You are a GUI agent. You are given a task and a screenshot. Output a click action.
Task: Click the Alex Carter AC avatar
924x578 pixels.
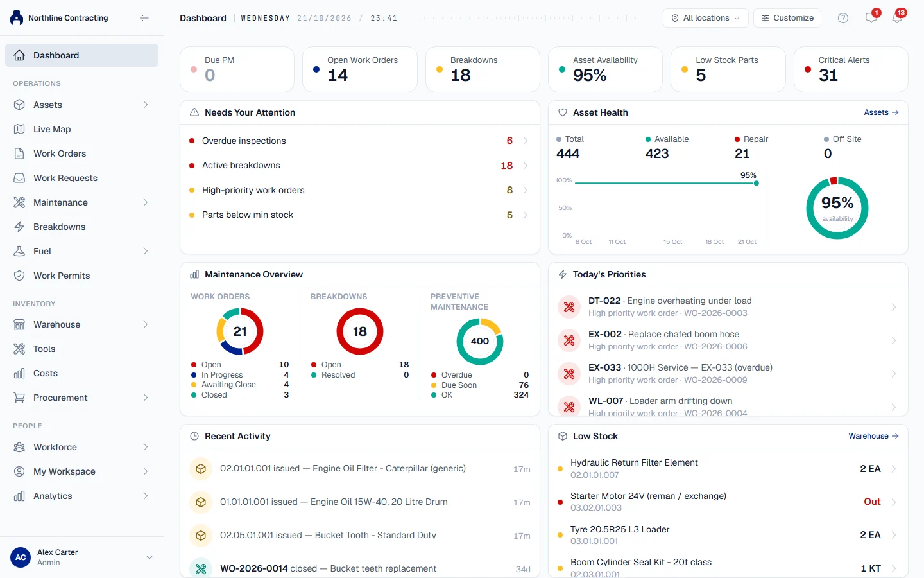[21, 557]
